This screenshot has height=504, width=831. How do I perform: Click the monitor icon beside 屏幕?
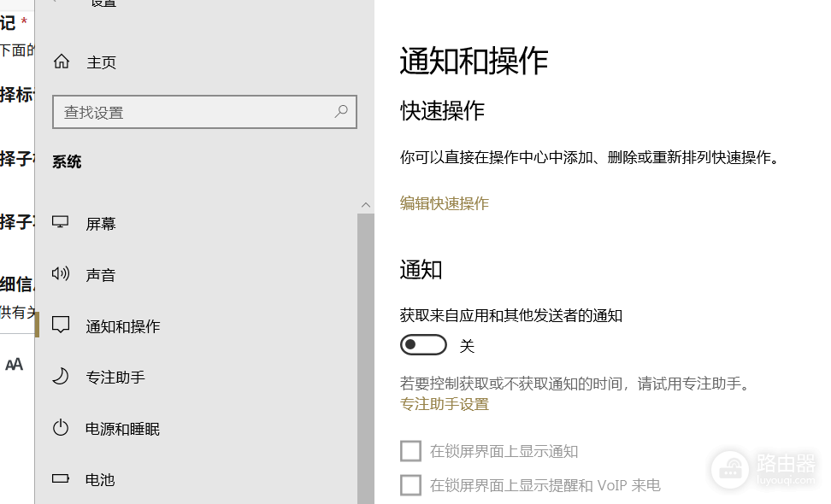click(61, 222)
